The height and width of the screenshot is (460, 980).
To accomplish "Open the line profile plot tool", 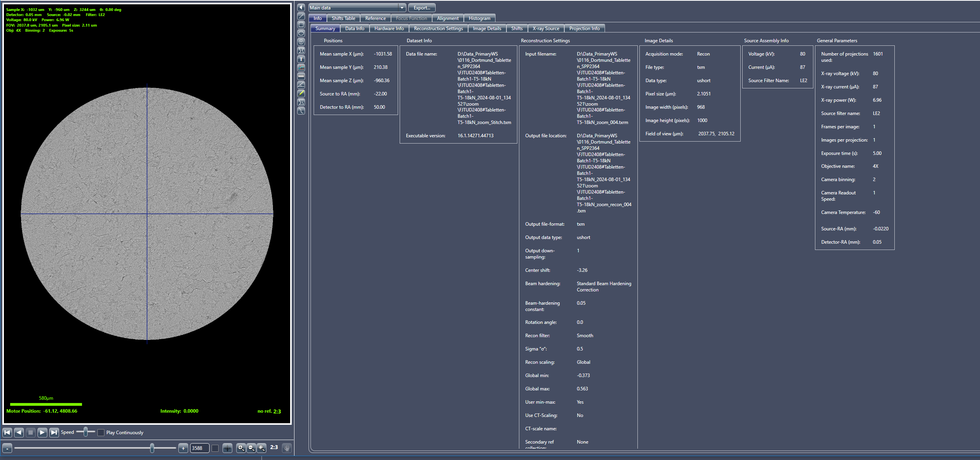I will point(301,68).
